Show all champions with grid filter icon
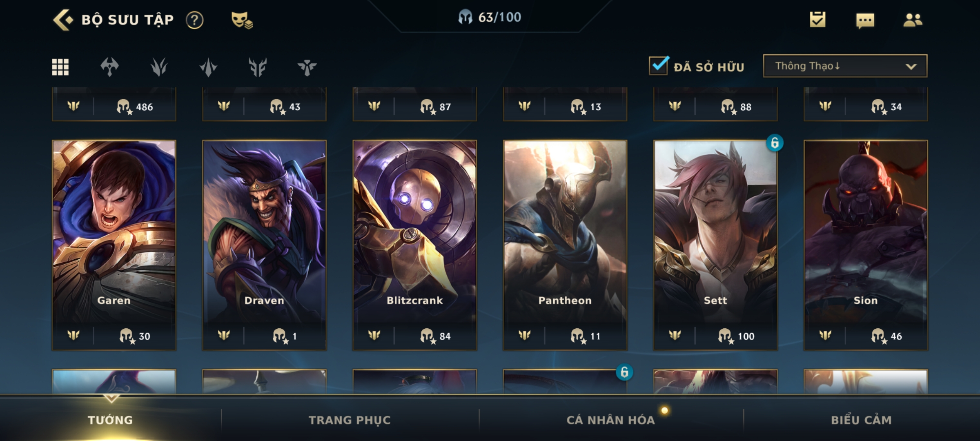Screen dimensions: 980x441 (x=60, y=67)
